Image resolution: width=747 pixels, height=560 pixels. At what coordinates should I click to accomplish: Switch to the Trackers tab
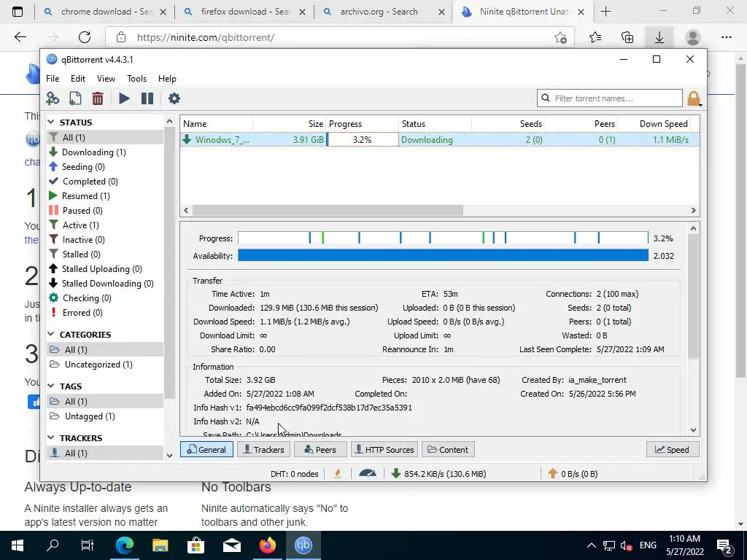(x=263, y=449)
